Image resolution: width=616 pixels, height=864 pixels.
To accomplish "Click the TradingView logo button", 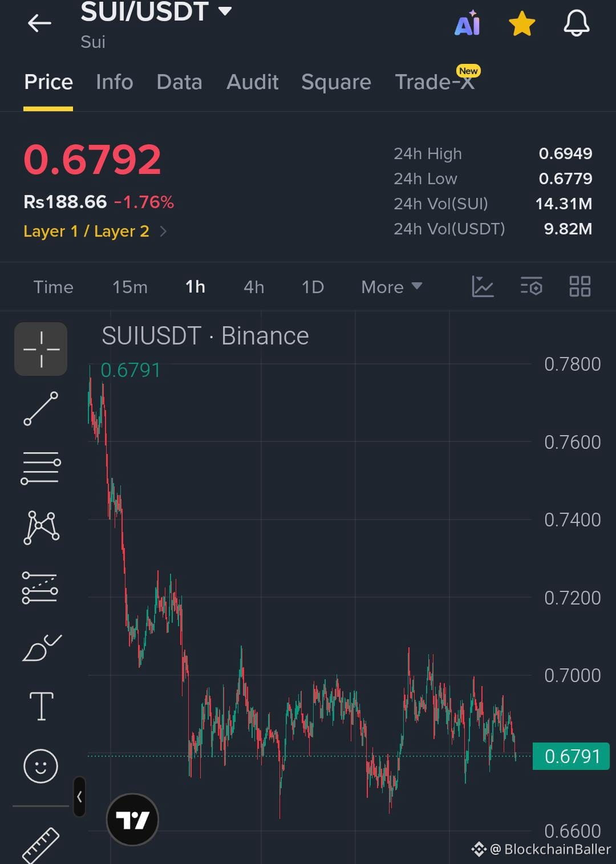I will [132, 820].
